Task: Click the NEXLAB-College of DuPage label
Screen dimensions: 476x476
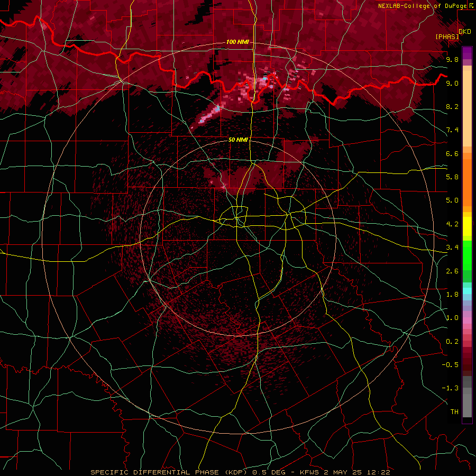Action: click(x=423, y=6)
